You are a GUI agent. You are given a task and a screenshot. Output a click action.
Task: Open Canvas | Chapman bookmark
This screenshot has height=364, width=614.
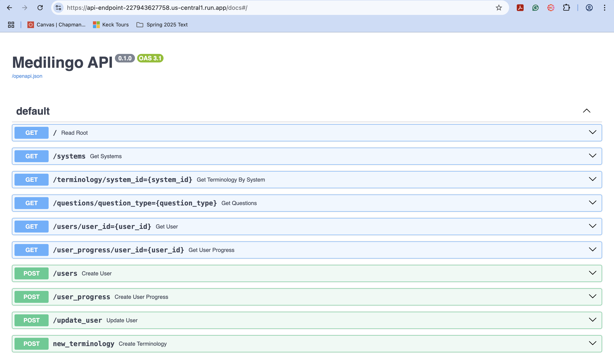click(x=56, y=25)
